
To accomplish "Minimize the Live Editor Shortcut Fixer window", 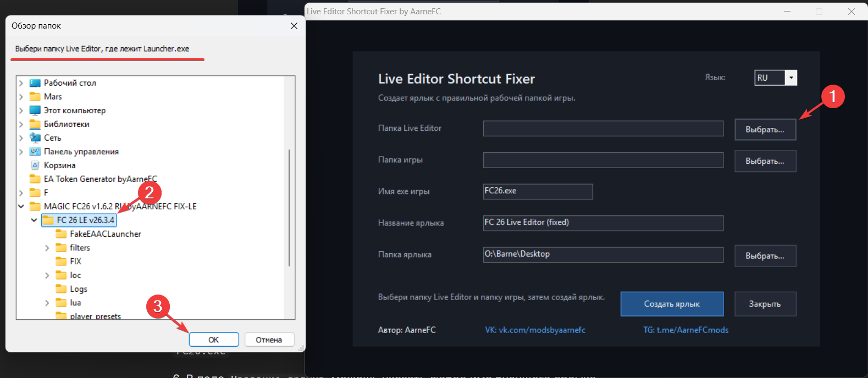I will tap(787, 11).
